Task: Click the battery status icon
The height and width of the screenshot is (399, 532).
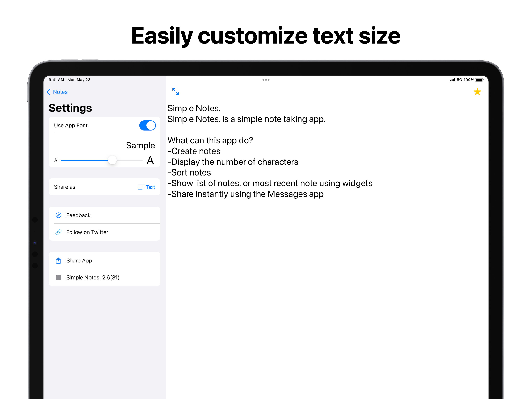Action: point(479,80)
